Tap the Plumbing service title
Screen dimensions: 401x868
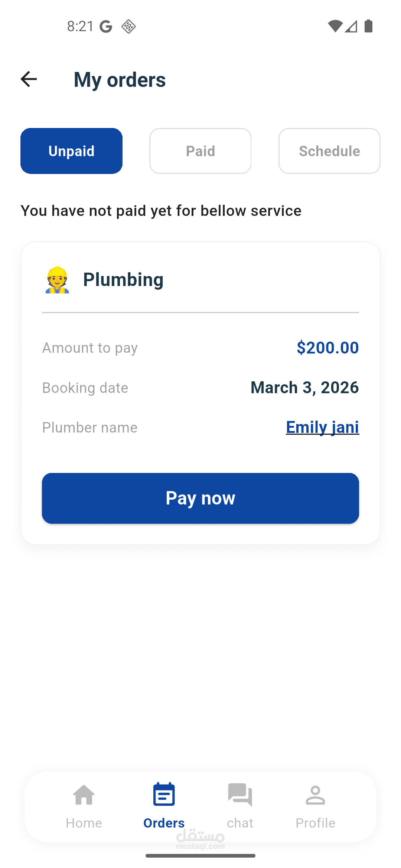tap(123, 280)
